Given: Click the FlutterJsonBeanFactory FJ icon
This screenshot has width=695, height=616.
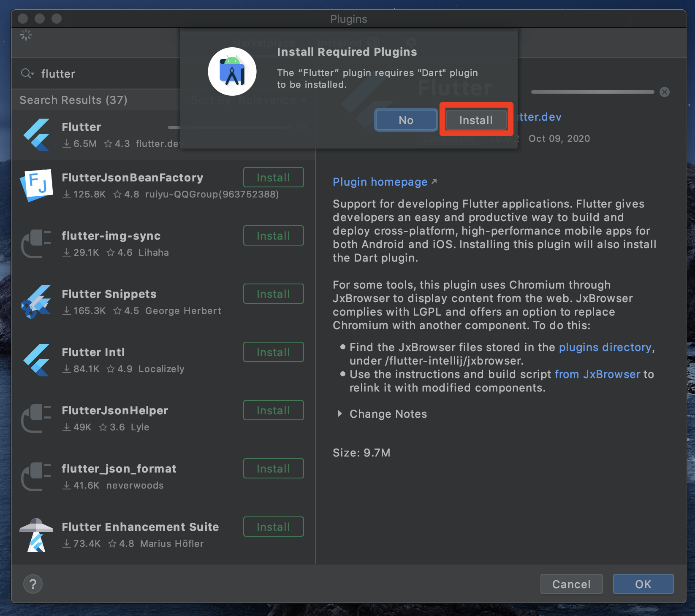Looking at the screenshot, I should (x=36, y=186).
